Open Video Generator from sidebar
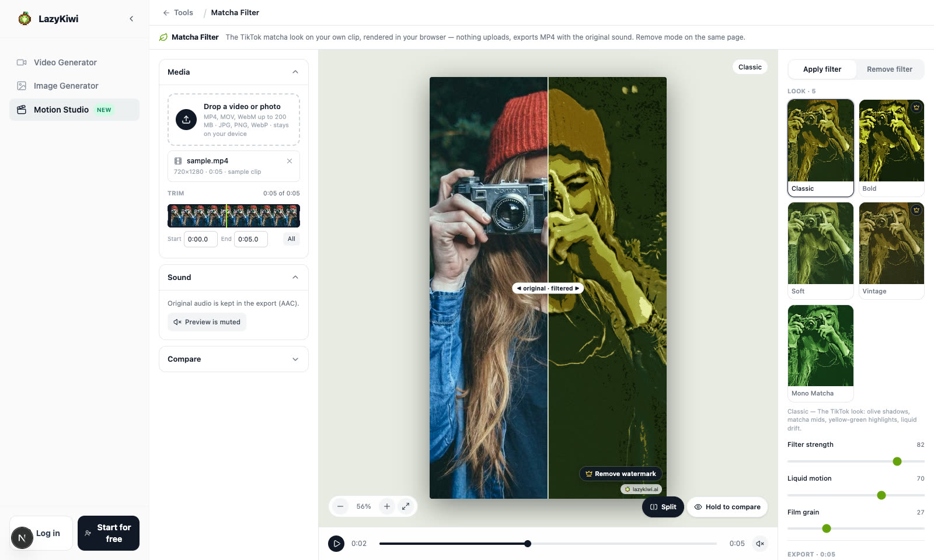Screen dimensions: 934x560 [x=74, y=62]
